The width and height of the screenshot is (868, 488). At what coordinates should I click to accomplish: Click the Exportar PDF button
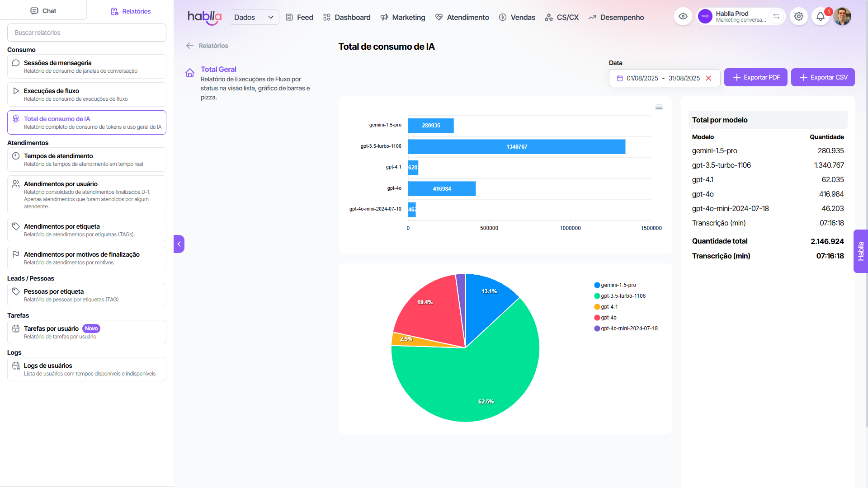755,77
